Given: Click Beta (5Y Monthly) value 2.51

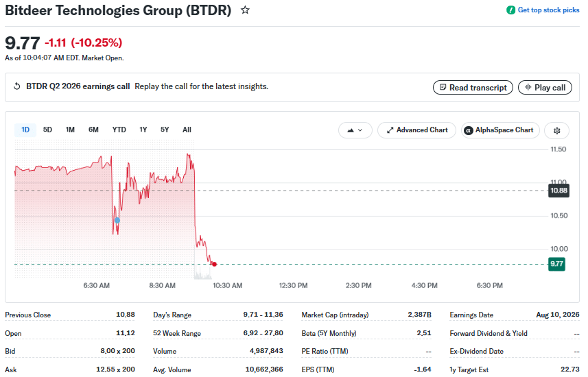Looking at the screenshot, I should (x=424, y=333).
